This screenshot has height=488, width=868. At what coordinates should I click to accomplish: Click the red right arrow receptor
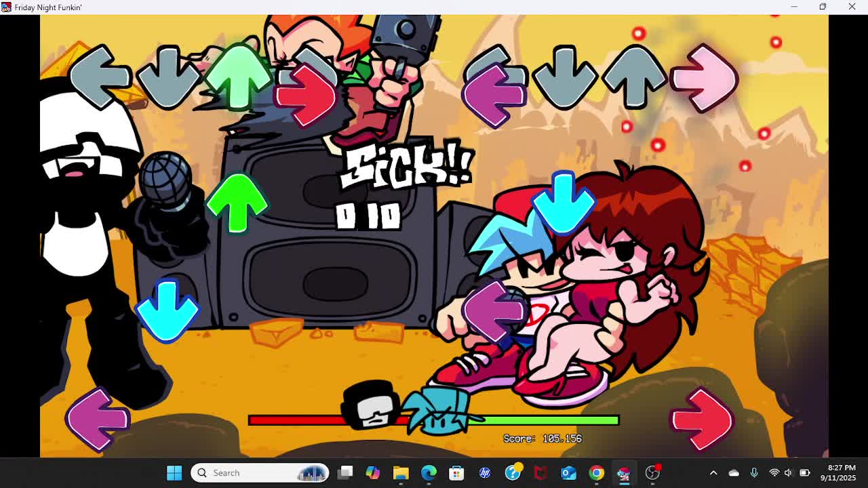tap(305, 96)
